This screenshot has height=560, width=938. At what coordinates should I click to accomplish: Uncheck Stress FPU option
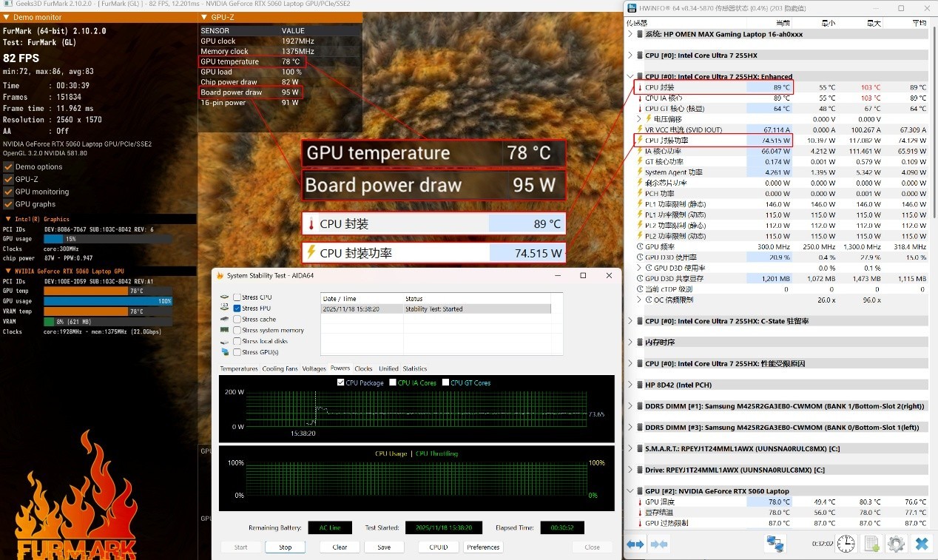[237, 308]
